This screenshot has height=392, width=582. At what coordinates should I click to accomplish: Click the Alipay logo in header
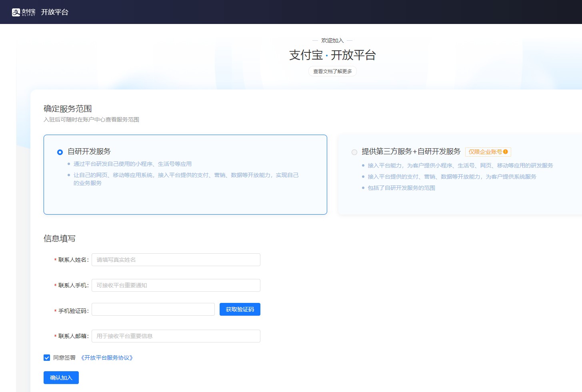click(x=24, y=12)
